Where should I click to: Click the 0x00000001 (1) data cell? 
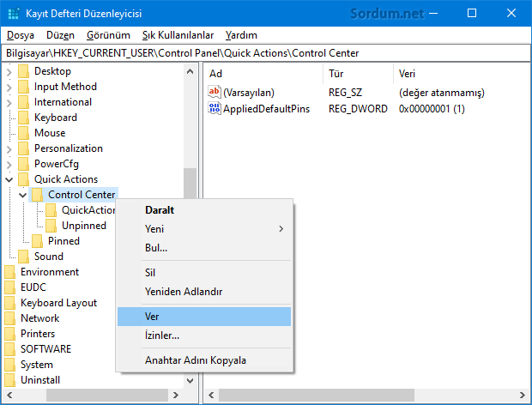[432, 109]
